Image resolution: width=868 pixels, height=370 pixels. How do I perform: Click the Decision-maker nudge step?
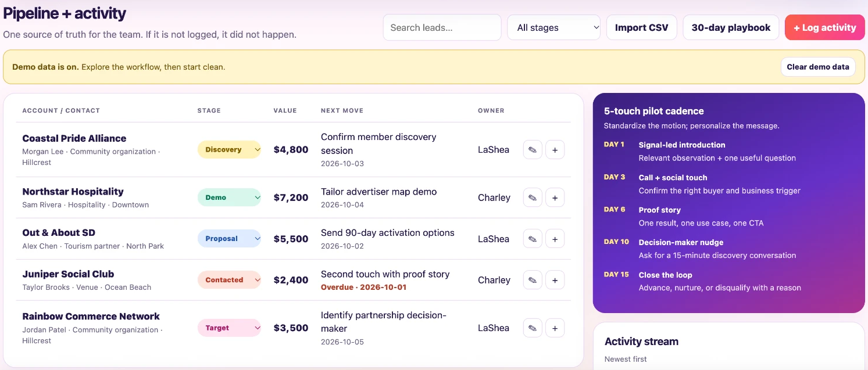click(681, 243)
